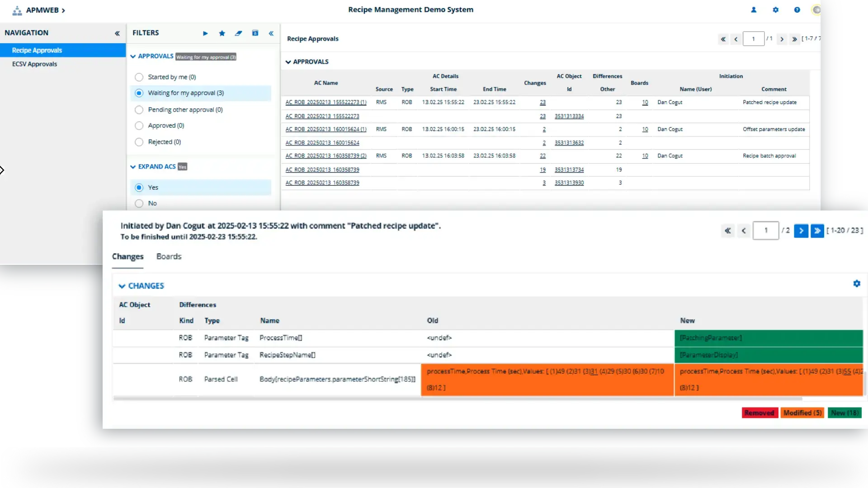Click the favorite star filter icon

point(222,33)
